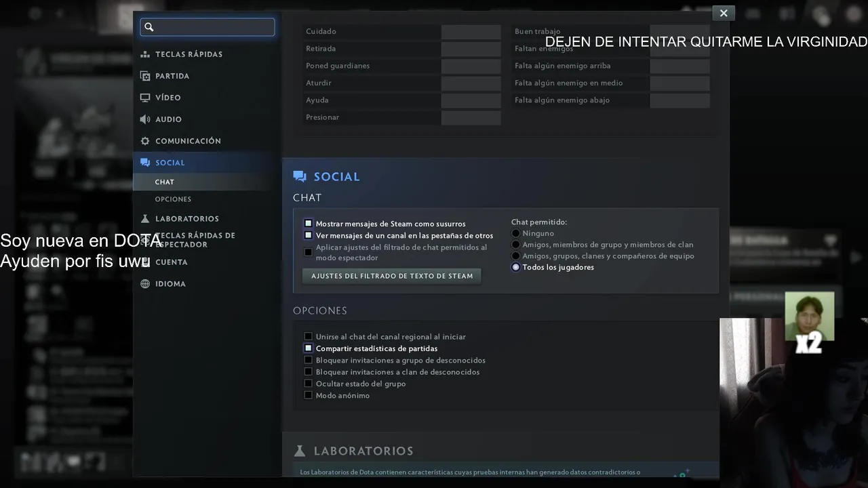Click the Chat permitido label
This screenshot has width=868, height=488.
pos(539,222)
